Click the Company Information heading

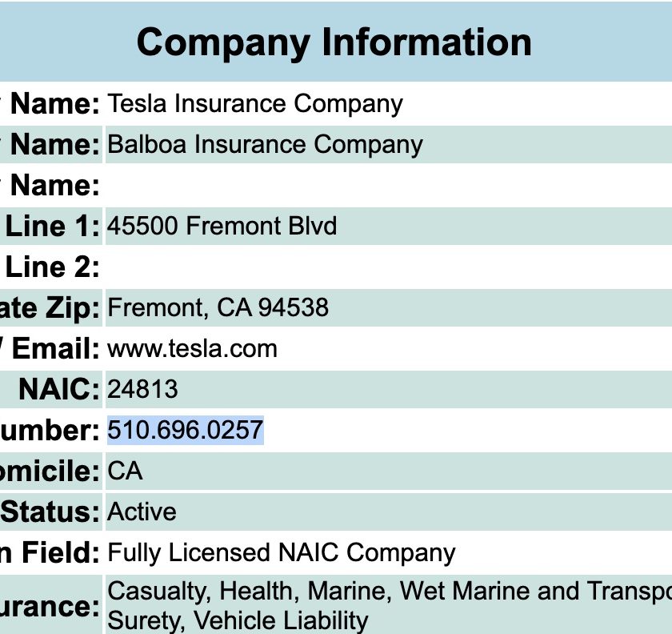click(334, 43)
